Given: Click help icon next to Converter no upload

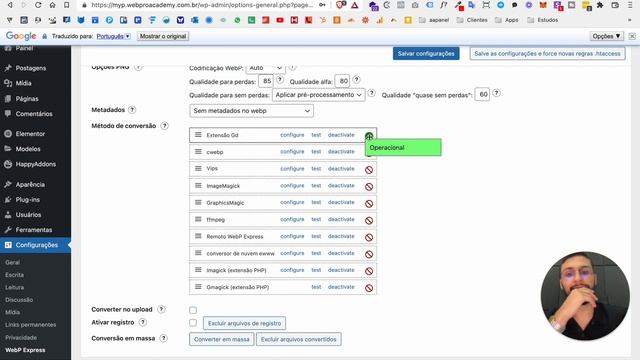Looking at the screenshot, I should click(x=162, y=309).
